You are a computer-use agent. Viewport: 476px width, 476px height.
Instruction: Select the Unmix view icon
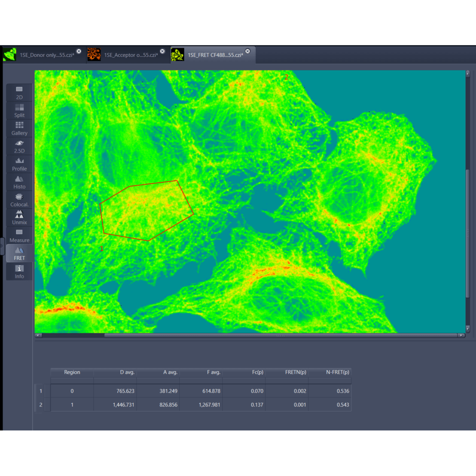pyautogui.click(x=19, y=218)
